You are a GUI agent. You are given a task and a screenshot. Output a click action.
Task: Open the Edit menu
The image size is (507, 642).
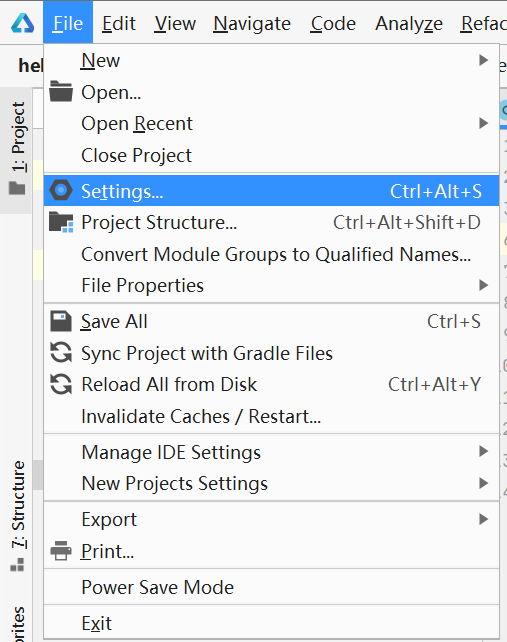tap(119, 23)
